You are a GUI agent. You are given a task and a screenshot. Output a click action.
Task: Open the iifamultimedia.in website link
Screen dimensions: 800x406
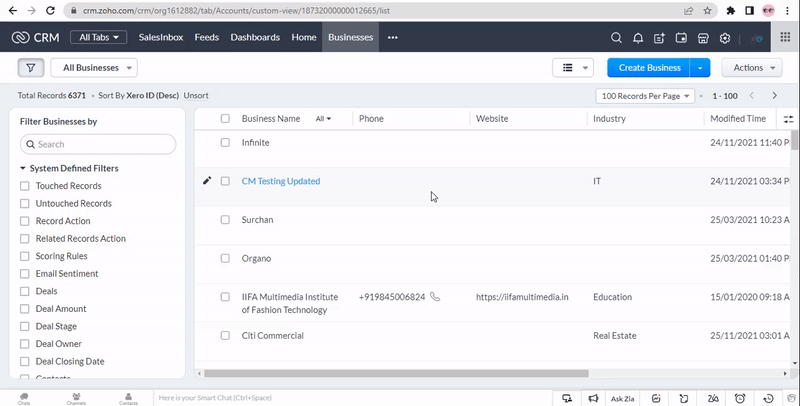(x=522, y=297)
